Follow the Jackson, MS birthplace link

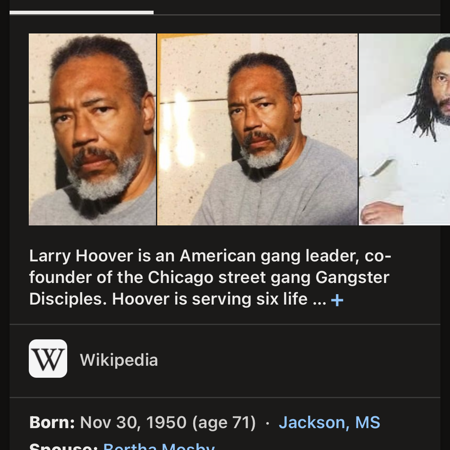pos(329,422)
